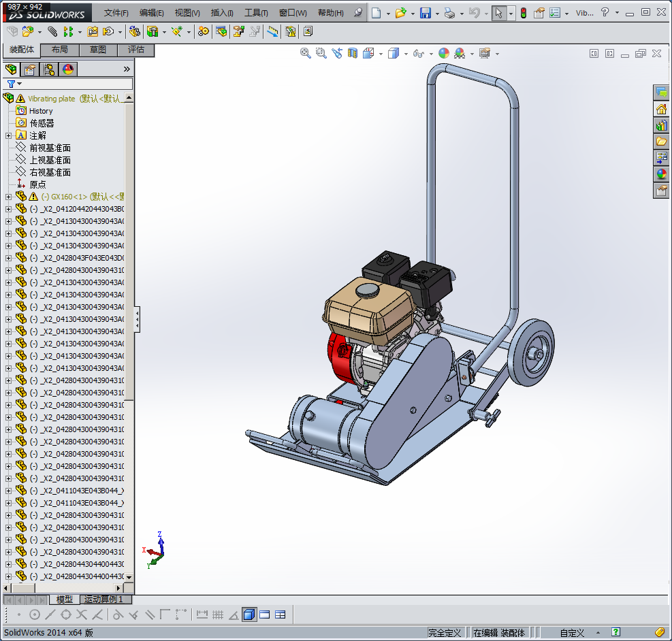672x641 pixels.
Task: Expand the GX160<1> component node
Action: (x=8, y=197)
